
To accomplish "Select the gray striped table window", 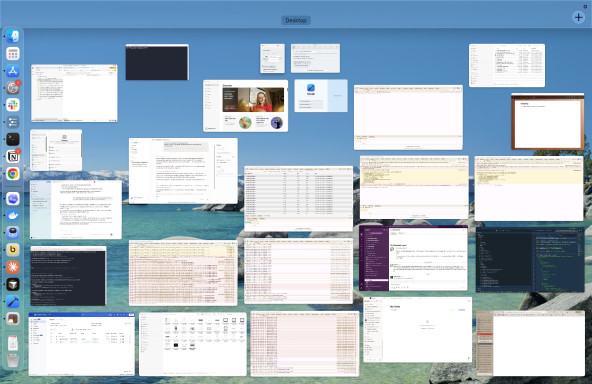I will pos(298,198).
